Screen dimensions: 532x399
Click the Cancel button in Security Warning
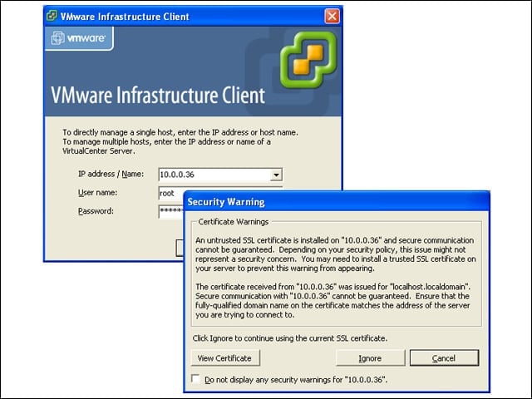(x=444, y=358)
